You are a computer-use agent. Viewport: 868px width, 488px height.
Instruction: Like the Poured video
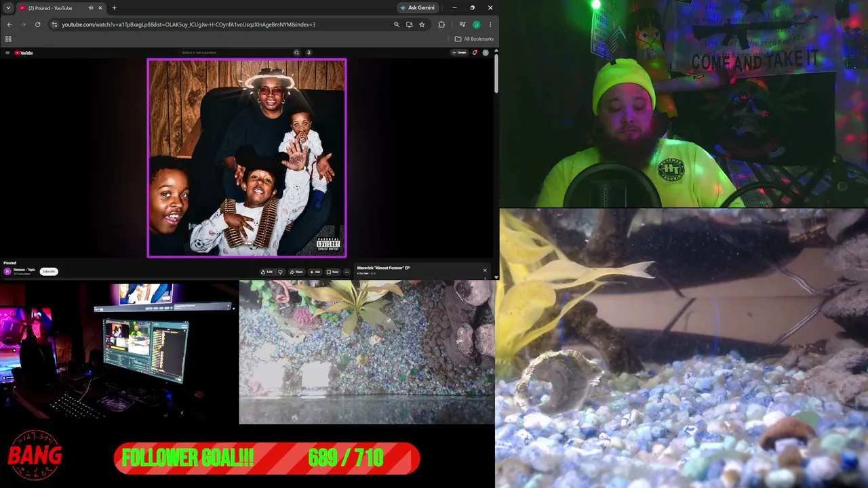pos(267,272)
